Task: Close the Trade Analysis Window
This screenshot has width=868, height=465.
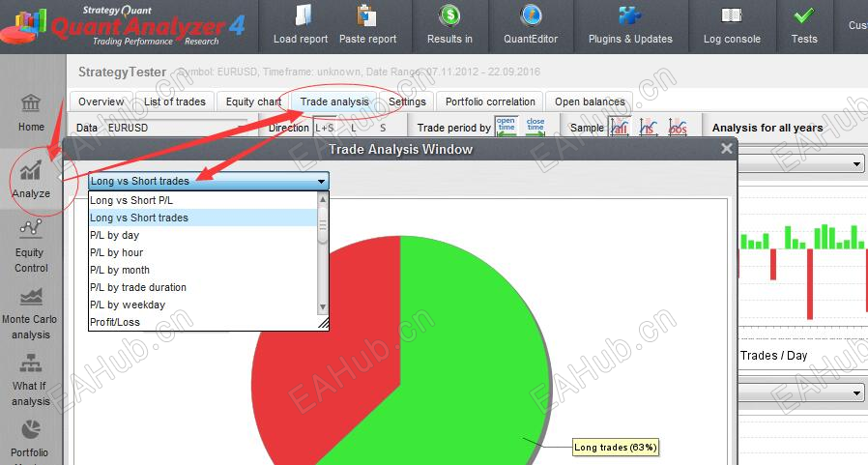Action: coord(727,148)
